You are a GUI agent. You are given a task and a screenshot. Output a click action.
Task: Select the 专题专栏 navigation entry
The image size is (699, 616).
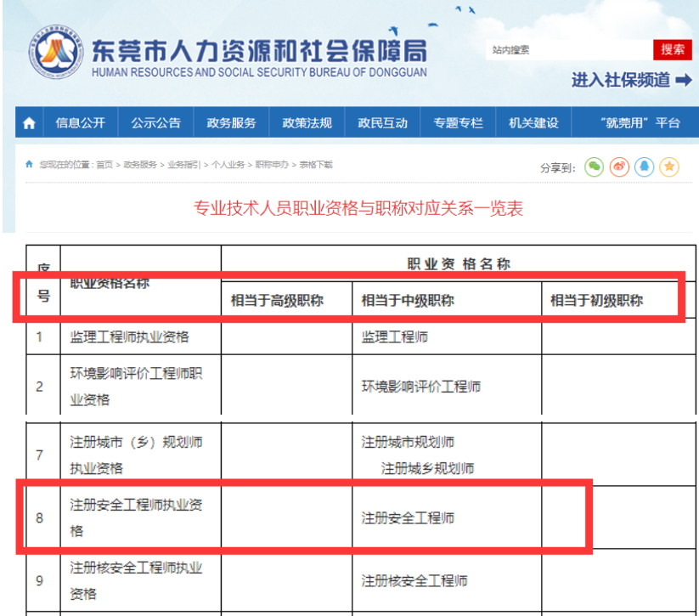coord(456,122)
